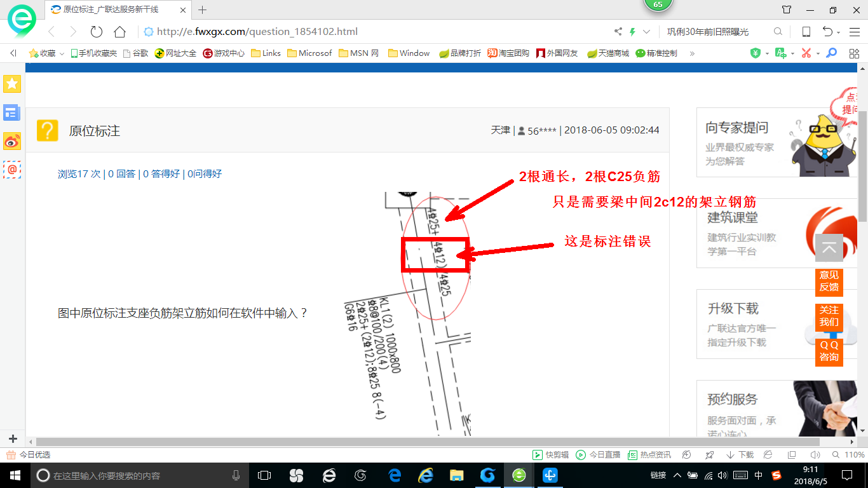Click the 110% zoom level

(855, 455)
